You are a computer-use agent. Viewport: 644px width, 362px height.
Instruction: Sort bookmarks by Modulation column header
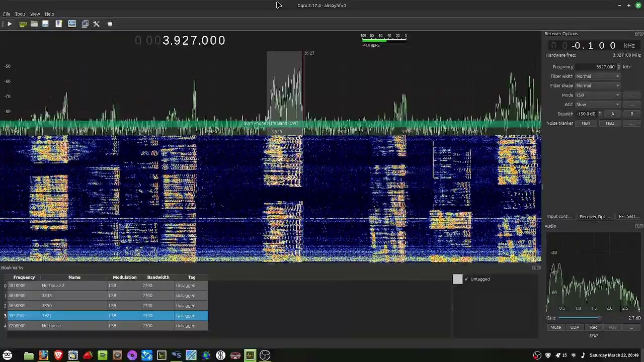pos(125,278)
